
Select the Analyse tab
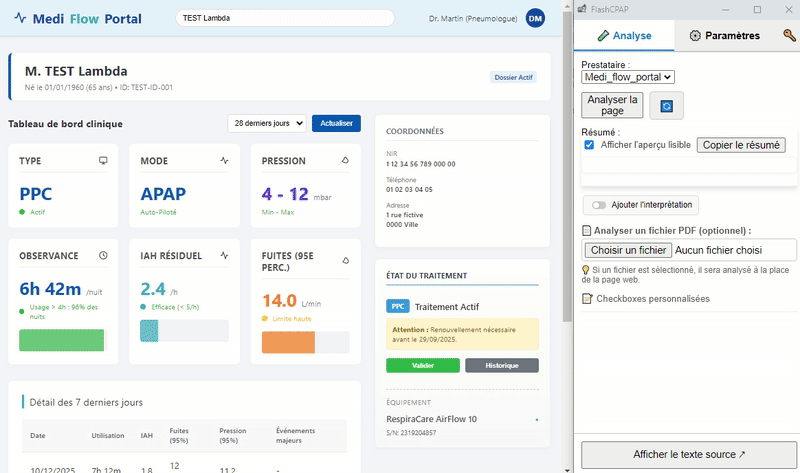coord(624,36)
